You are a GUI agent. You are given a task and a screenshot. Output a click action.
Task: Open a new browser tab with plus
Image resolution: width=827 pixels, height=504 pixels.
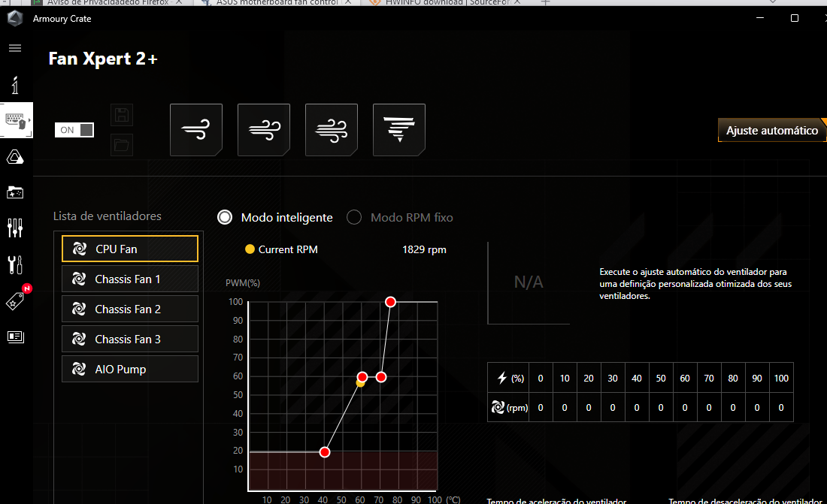point(545,2)
